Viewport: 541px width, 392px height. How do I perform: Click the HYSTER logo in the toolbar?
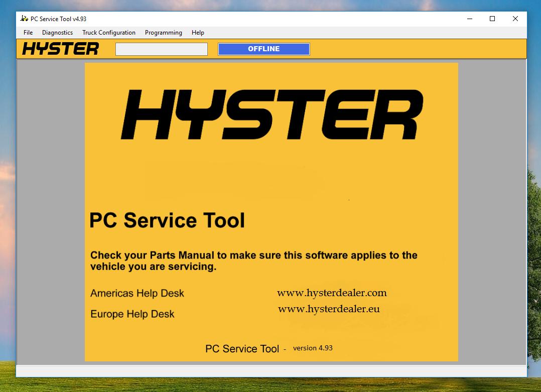[59, 49]
